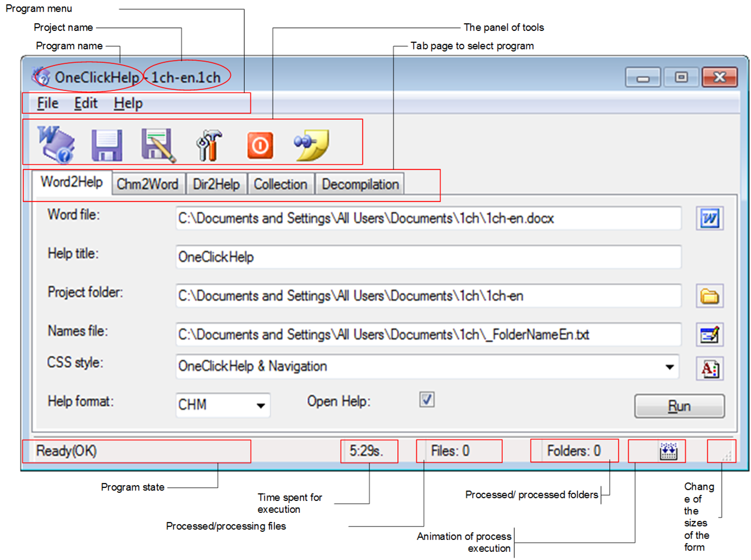
Task: Switch to the Decompilation tab
Action: click(x=360, y=184)
